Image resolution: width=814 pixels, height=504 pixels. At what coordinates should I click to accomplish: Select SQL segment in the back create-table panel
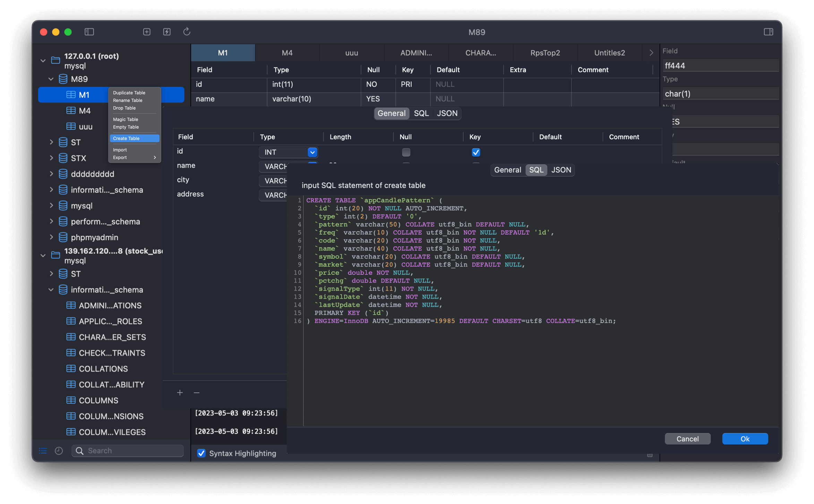click(421, 113)
